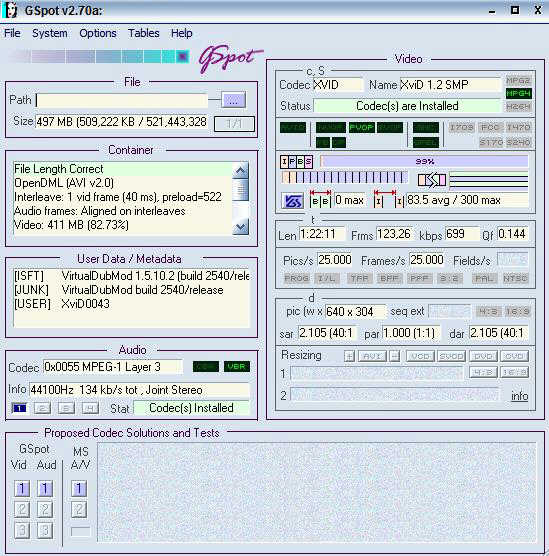This screenshot has width=549, height=556.
Task: Click the 3:2 pulldown indicator
Action: (449, 278)
